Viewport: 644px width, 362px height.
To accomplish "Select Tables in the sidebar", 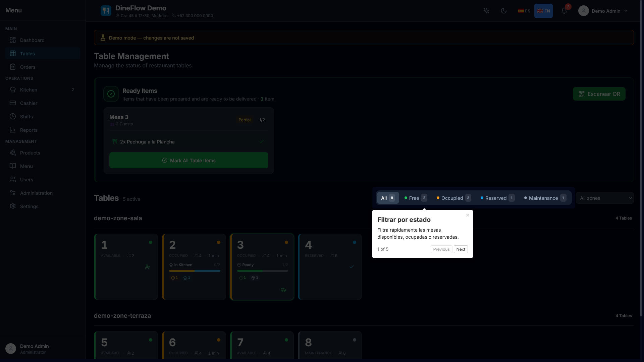I will point(43,54).
